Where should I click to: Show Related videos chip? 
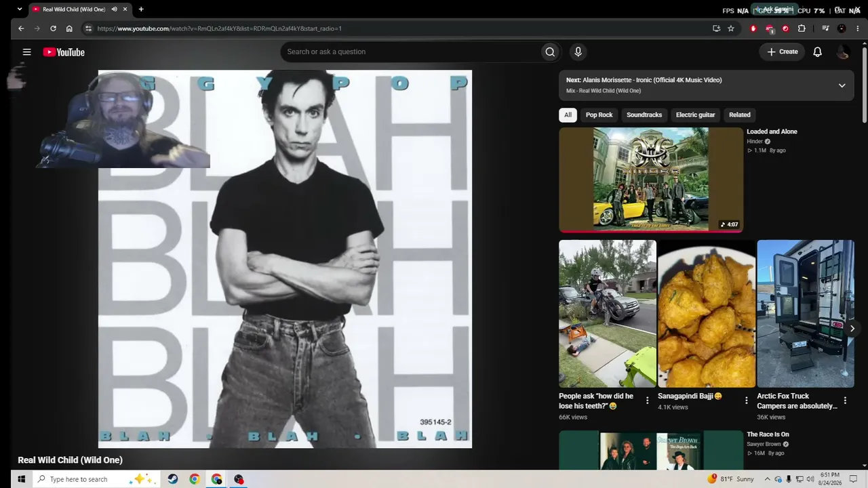click(x=739, y=115)
